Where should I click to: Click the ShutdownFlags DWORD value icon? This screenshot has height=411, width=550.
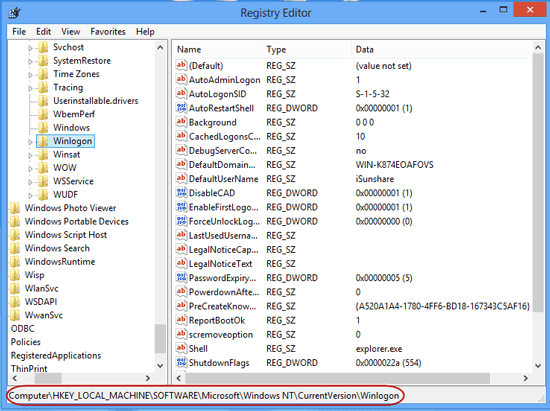[x=181, y=362]
